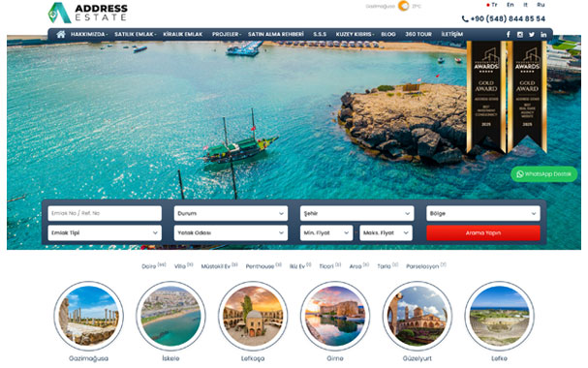
Task: Click the Emlak No / Ref. No field
Action: click(x=105, y=213)
